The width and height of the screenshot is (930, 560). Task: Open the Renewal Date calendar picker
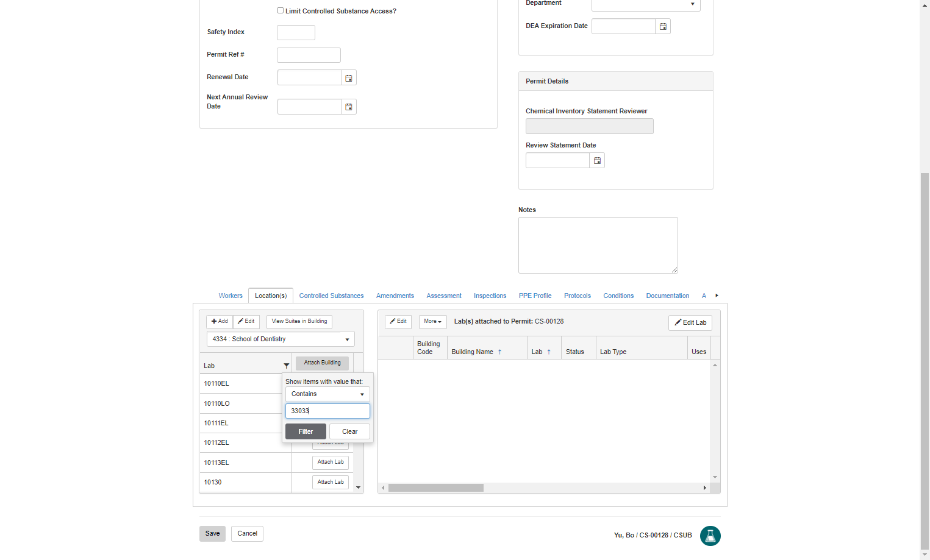pyautogui.click(x=349, y=78)
